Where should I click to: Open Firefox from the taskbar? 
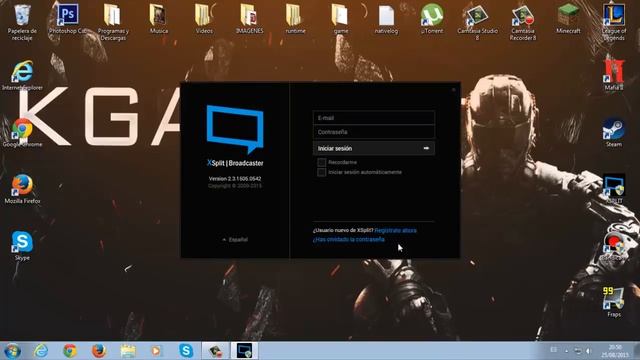[x=99, y=351]
